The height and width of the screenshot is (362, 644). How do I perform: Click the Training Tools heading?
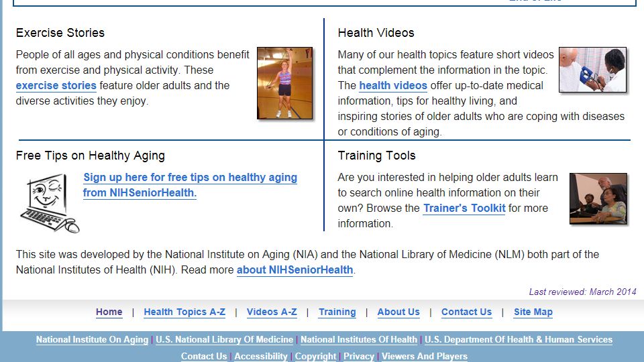(376, 156)
